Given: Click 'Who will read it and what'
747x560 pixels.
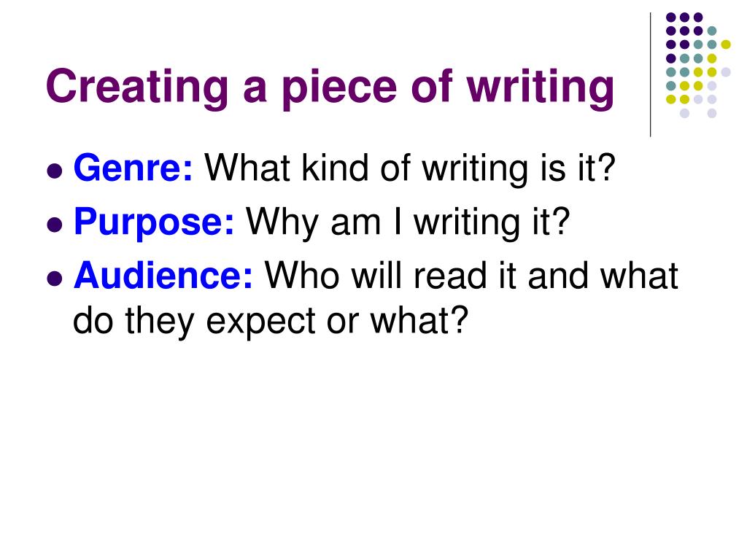Looking at the screenshot, I should (x=471, y=276).
